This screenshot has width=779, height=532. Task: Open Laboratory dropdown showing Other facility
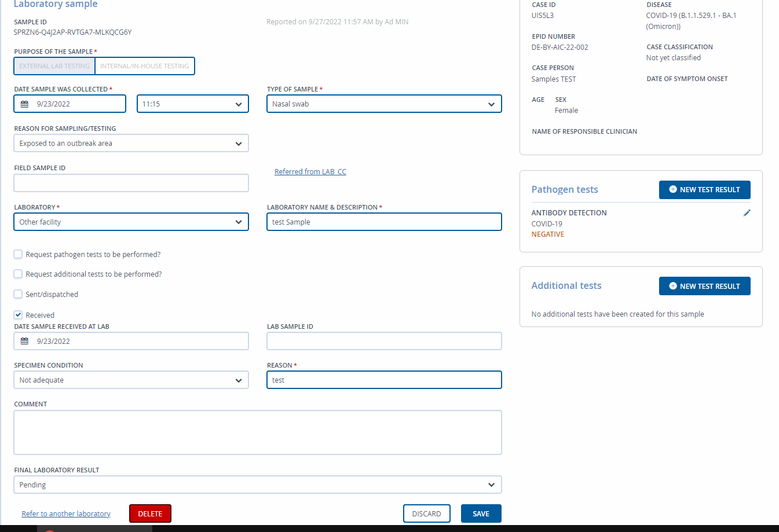point(131,222)
